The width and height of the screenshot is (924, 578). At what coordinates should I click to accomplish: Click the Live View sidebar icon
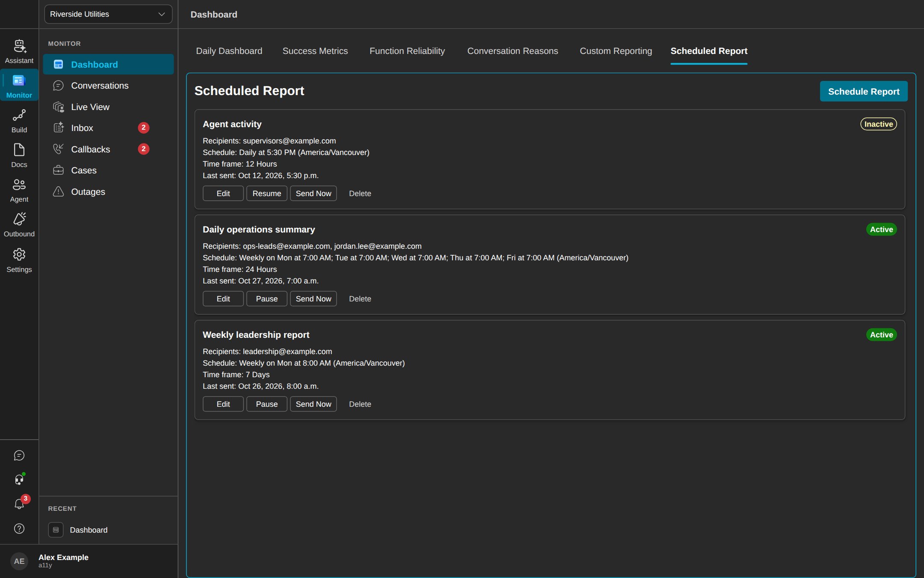point(58,107)
